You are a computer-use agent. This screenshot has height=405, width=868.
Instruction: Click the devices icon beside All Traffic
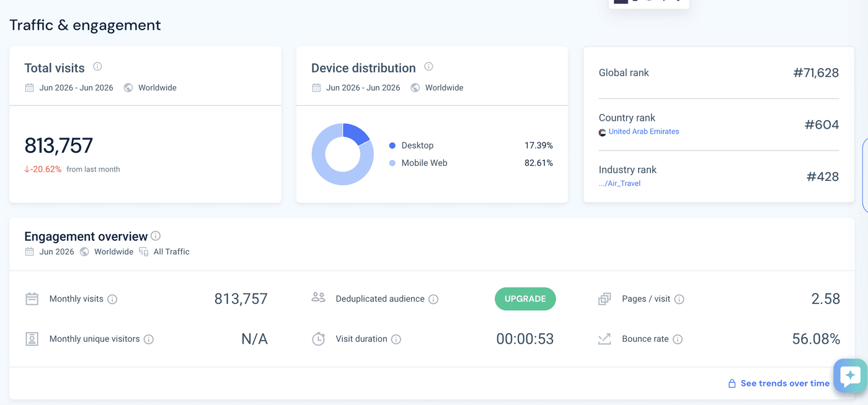(144, 251)
